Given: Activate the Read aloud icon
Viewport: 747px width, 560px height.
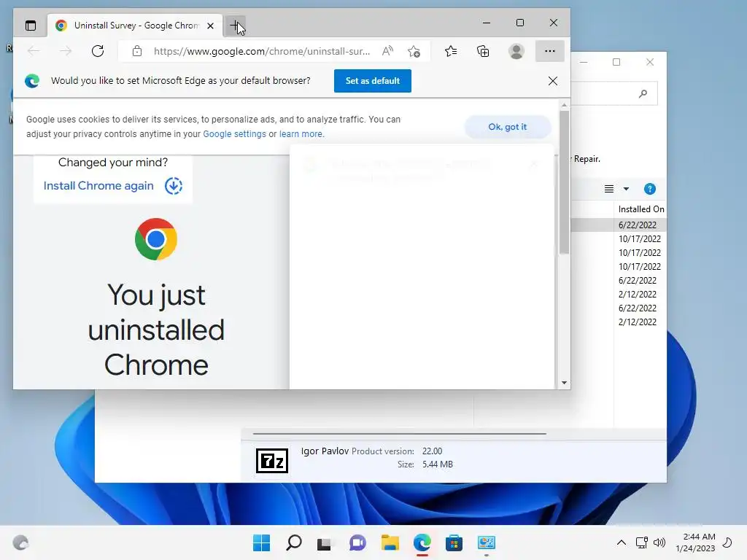Looking at the screenshot, I should (388, 51).
